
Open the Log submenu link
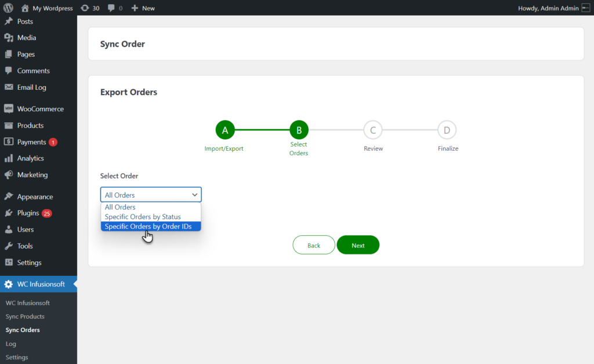tap(10, 344)
